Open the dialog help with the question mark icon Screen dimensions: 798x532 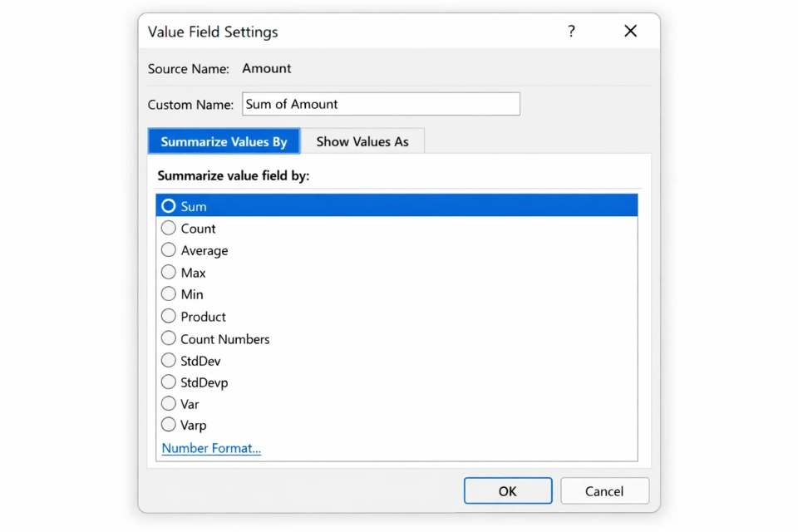[571, 31]
